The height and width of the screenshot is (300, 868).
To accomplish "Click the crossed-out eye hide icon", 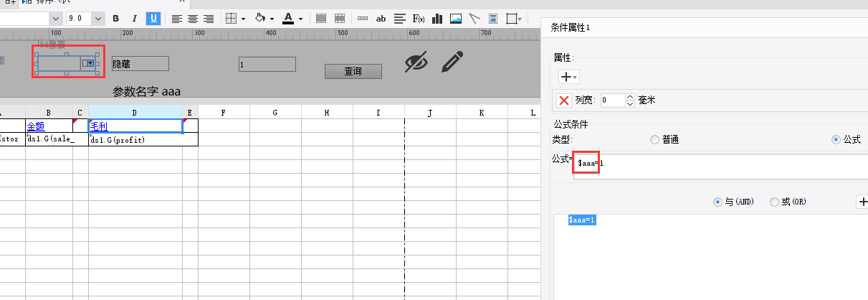I will (x=416, y=62).
